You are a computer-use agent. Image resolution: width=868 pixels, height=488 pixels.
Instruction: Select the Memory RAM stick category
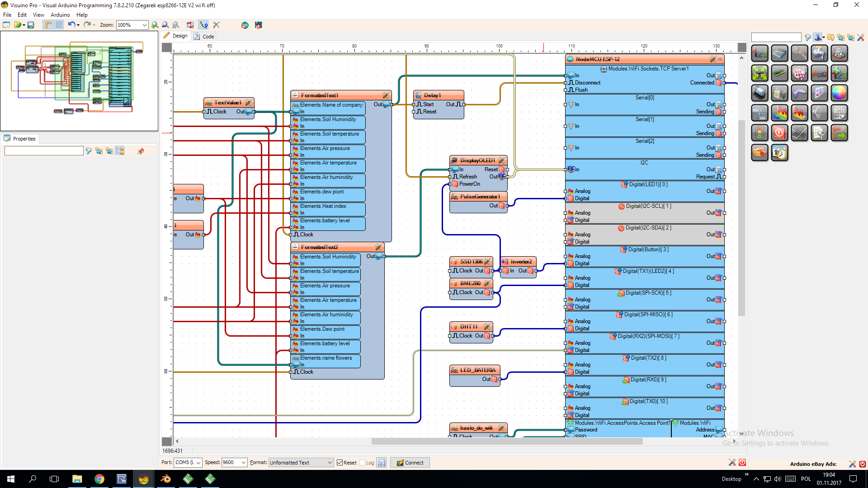click(779, 73)
